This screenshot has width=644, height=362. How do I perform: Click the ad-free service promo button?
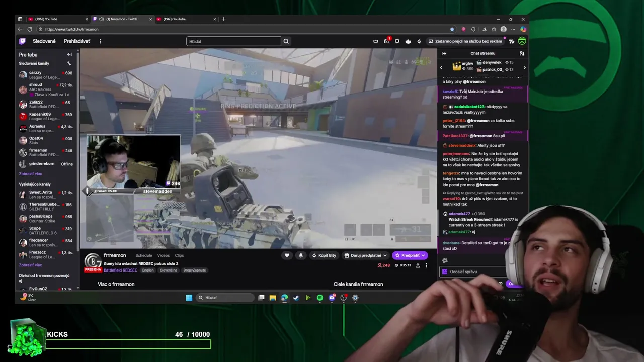[465, 41]
